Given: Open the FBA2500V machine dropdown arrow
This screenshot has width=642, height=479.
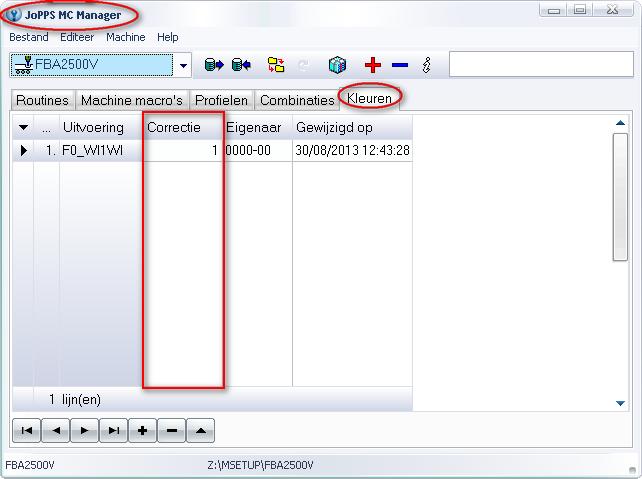Looking at the screenshot, I should pyautogui.click(x=183, y=66).
